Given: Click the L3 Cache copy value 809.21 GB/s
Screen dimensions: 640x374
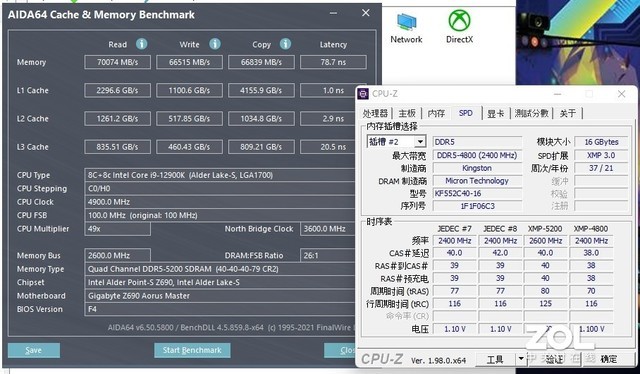Looking at the screenshot, I should coord(261,147).
